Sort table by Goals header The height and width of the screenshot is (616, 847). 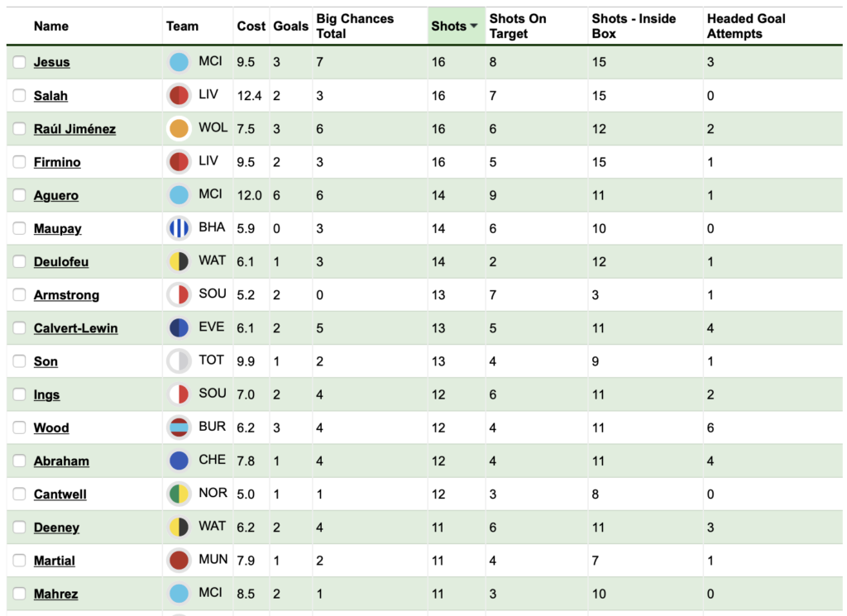point(290,26)
